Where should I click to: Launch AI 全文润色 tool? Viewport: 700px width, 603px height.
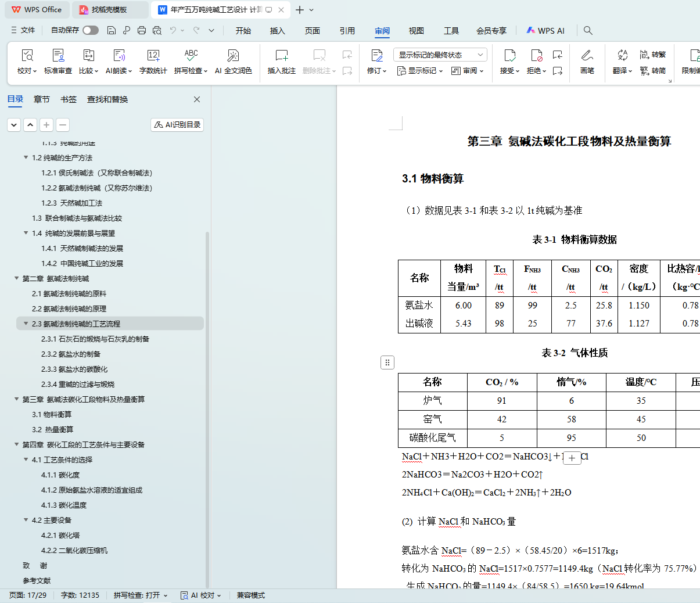pos(233,62)
